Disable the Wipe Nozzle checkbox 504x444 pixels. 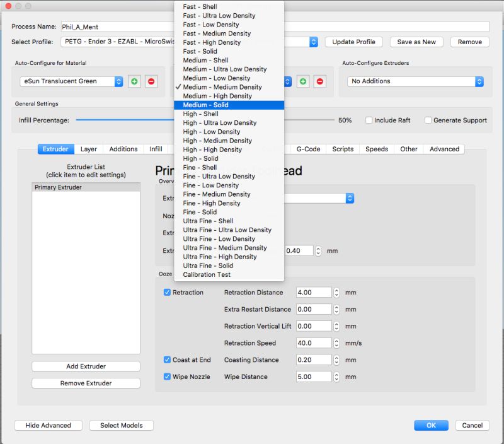(x=167, y=377)
